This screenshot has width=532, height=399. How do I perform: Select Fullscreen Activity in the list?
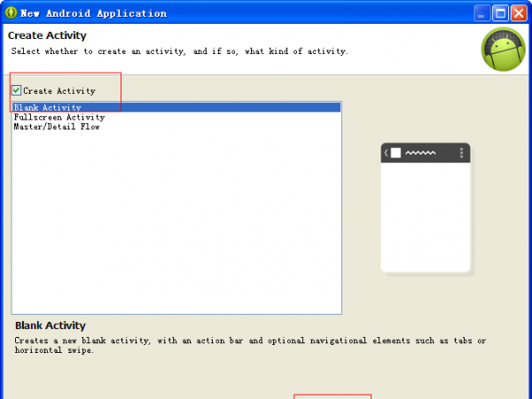coord(59,117)
